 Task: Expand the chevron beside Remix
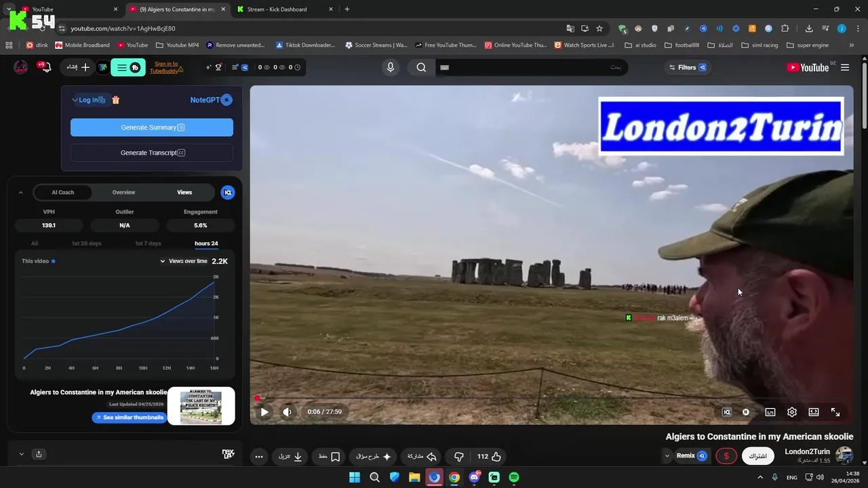click(x=667, y=456)
